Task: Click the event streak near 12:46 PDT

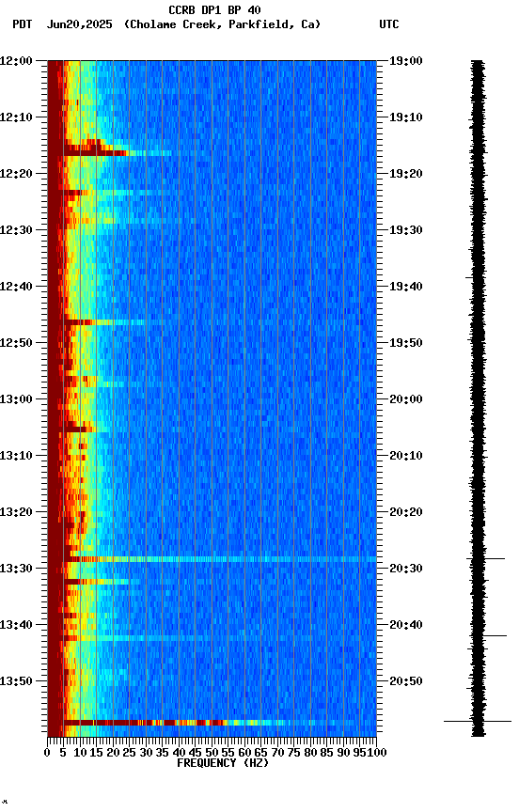Action: [x=103, y=322]
